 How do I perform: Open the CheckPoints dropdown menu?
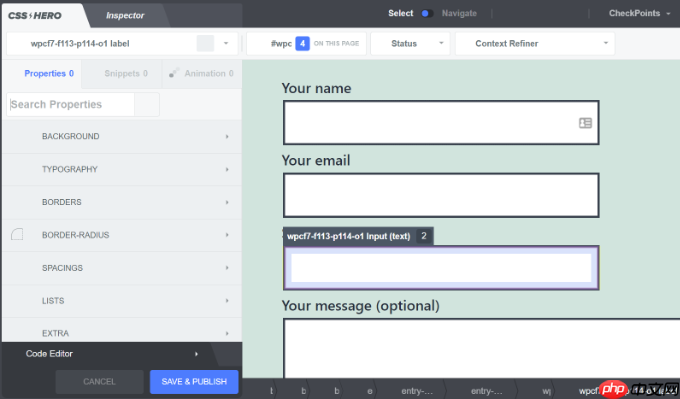[x=639, y=13]
